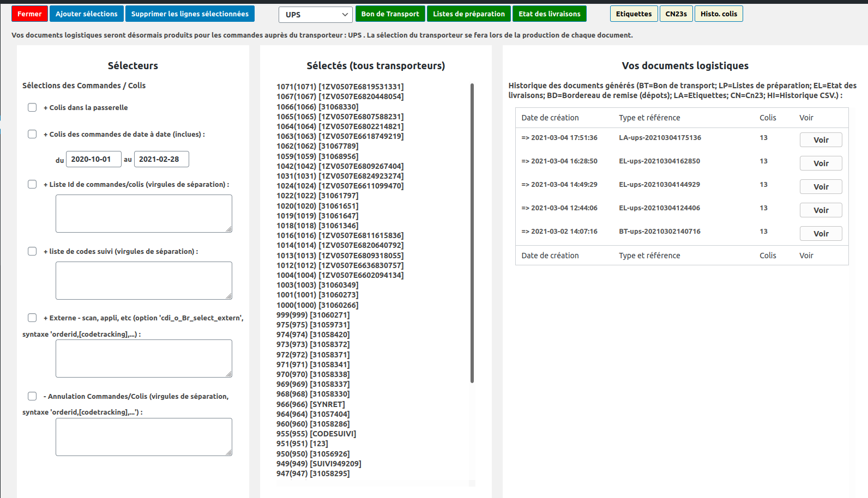View the LA-ups-20210304175136 document
Viewport: 868px width, 498px height.
821,140
